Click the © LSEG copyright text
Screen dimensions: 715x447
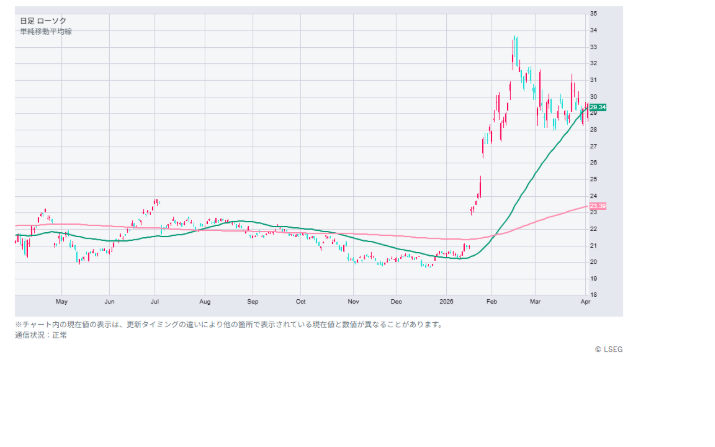tap(608, 349)
